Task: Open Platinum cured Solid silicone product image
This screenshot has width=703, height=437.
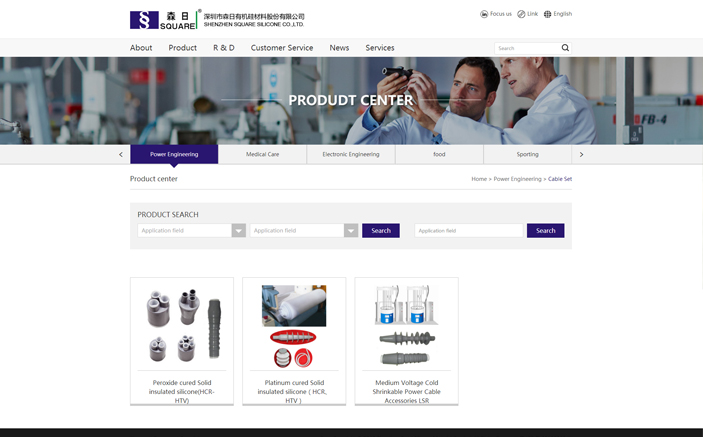Action: coord(294,325)
